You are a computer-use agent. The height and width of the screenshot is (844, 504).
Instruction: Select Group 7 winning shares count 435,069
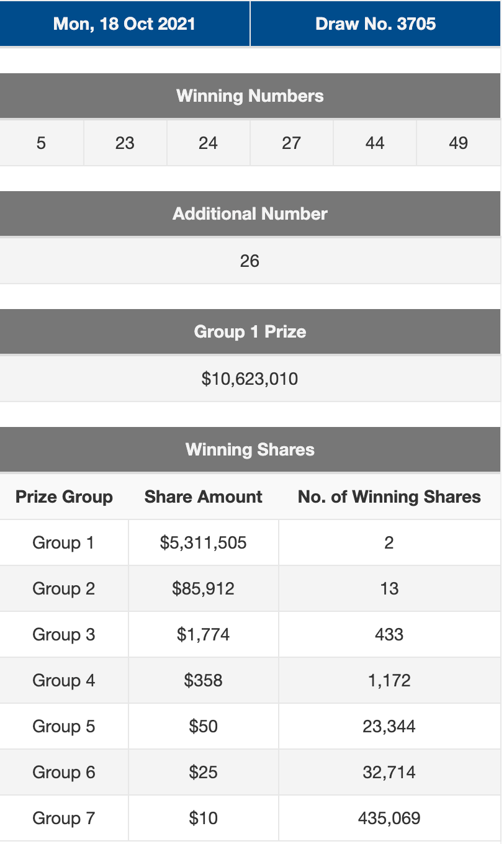tap(389, 819)
